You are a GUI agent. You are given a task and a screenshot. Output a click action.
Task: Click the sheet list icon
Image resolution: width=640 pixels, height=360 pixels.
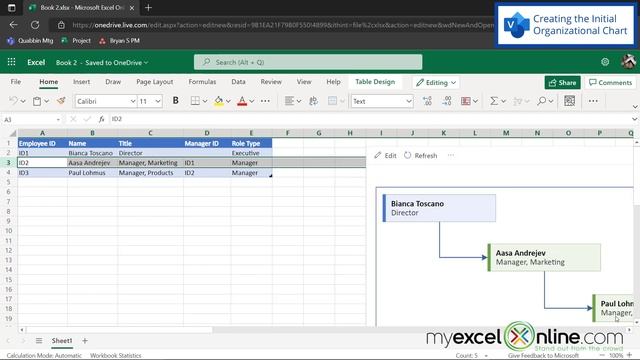39,340
